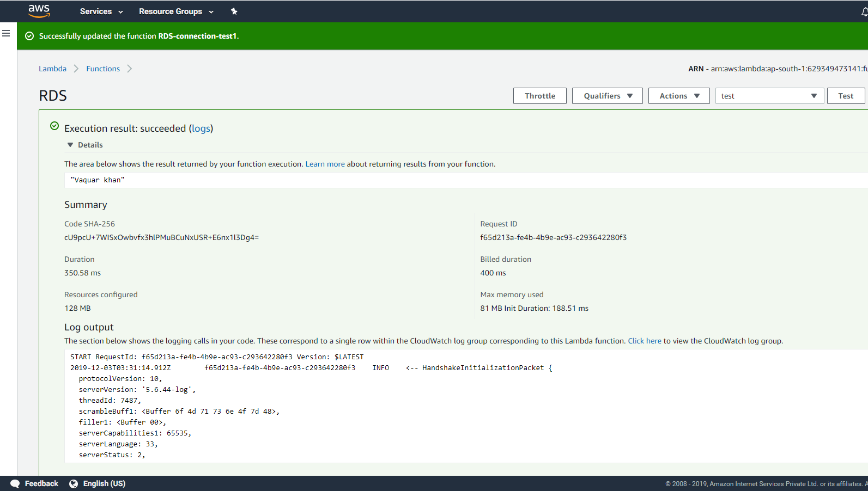868x491 pixels.
Task: Open the Qualifiers dropdown
Action: point(608,96)
